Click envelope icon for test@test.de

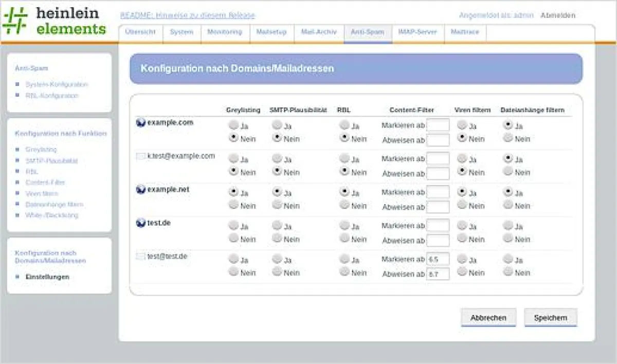[140, 256]
